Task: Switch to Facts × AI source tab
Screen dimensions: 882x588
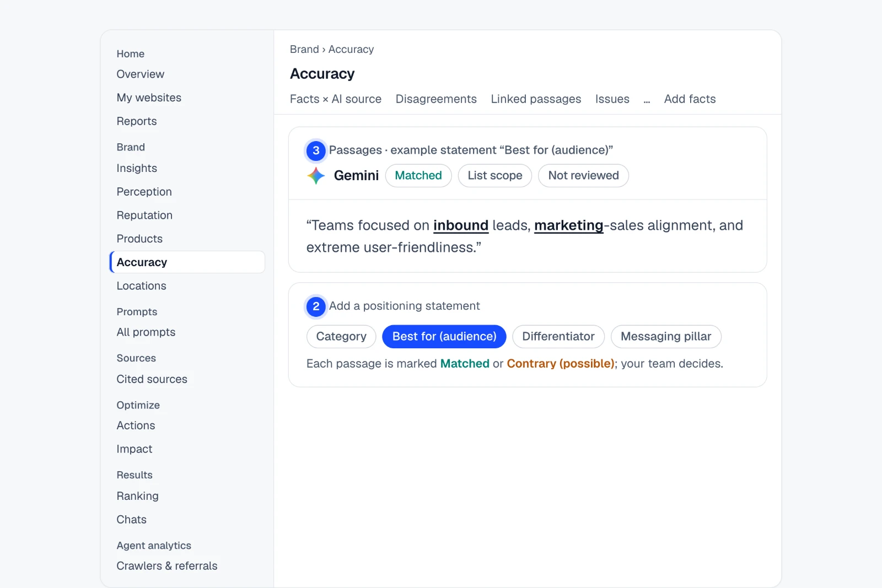Action: click(x=336, y=99)
